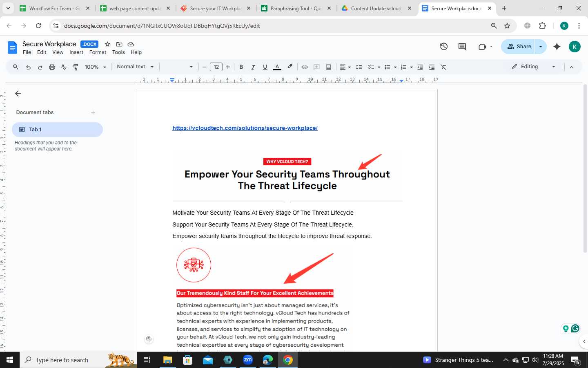Open the vcloudtech secure-workplace link
Screen dimensions: 588x368
click(245, 128)
